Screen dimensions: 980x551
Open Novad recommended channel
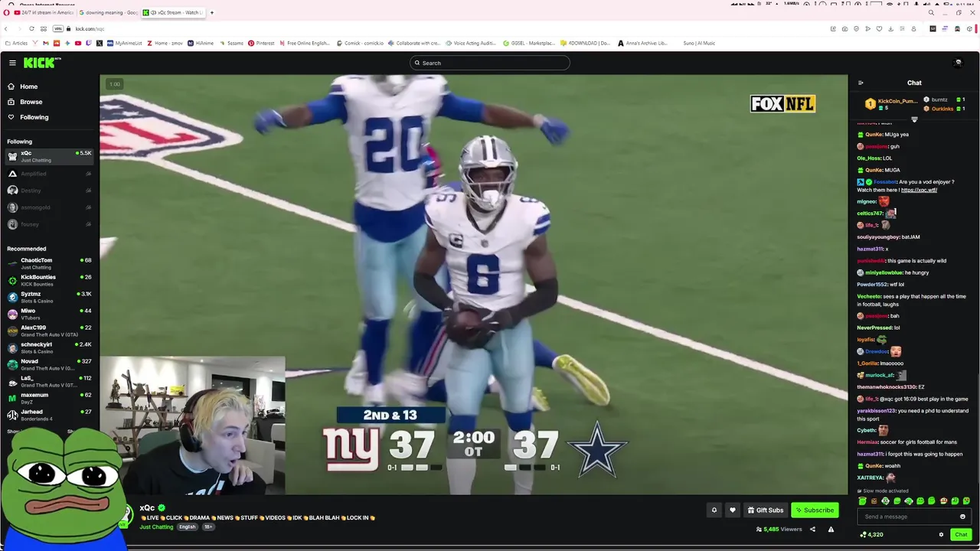coord(49,364)
